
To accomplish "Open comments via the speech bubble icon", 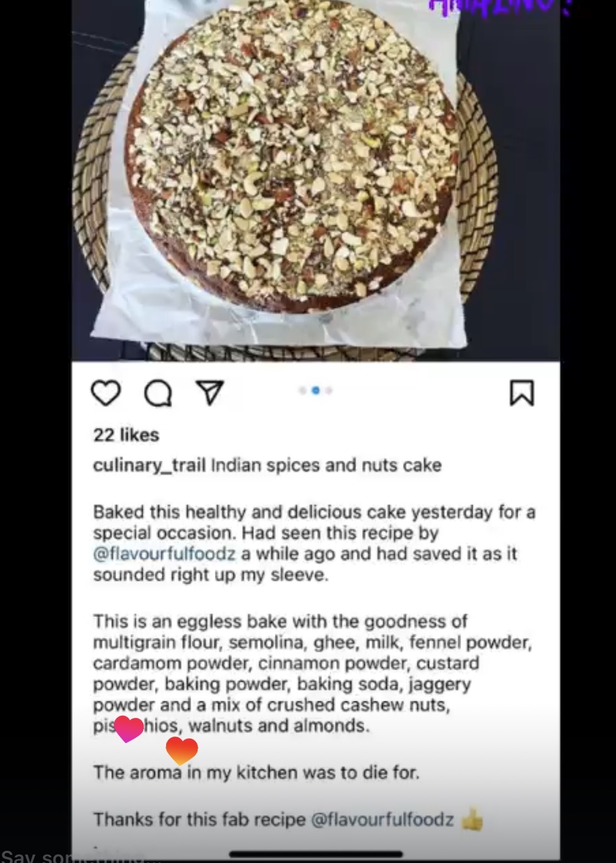I will click(x=158, y=394).
